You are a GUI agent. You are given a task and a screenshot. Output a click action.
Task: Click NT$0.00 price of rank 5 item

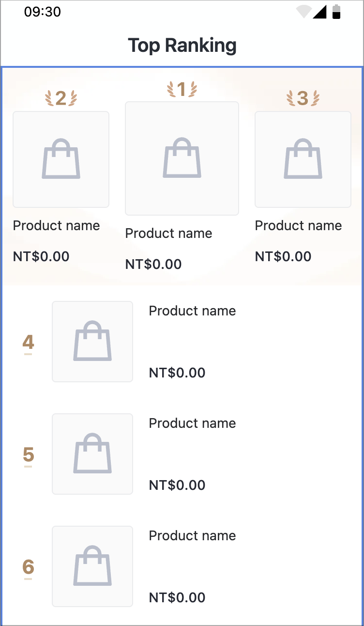[177, 485]
